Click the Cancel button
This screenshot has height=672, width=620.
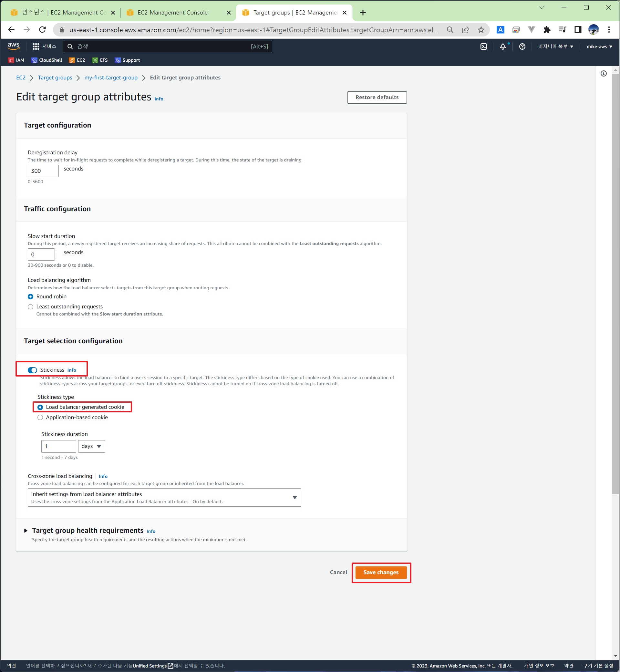[x=338, y=572]
